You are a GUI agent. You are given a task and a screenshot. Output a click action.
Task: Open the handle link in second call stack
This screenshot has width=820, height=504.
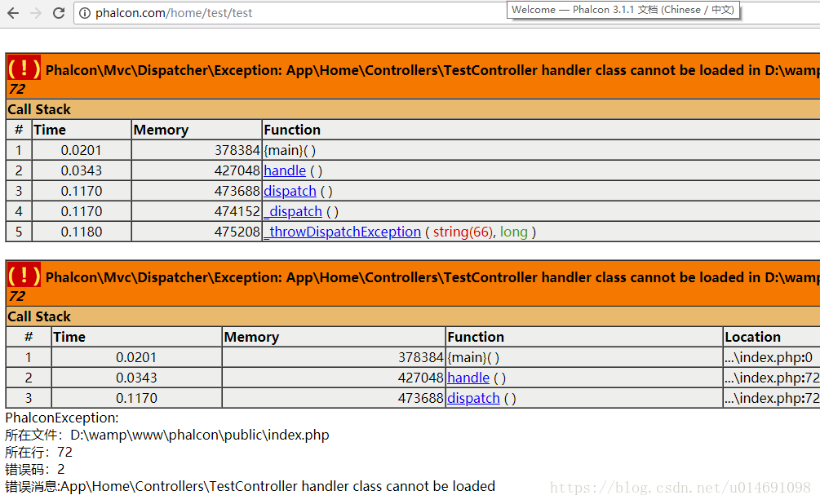pyautogui.click(x=468, y=378)
